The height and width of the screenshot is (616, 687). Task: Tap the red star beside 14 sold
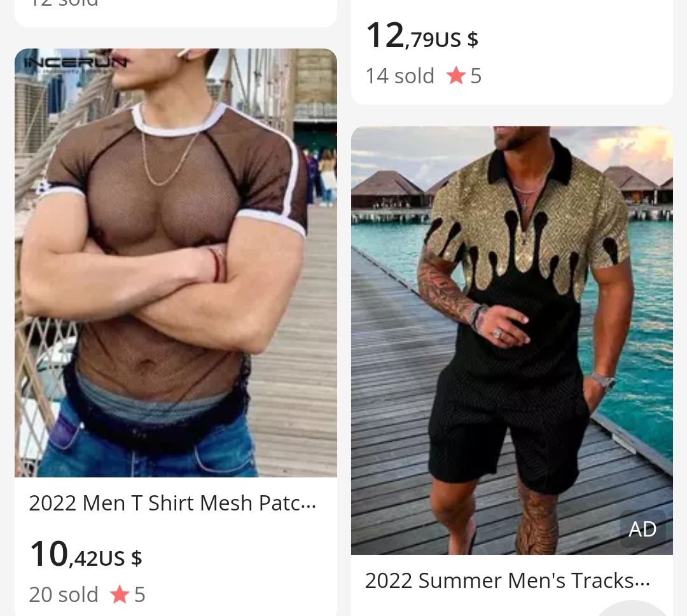pyautogui.click(x=456, y=76)
